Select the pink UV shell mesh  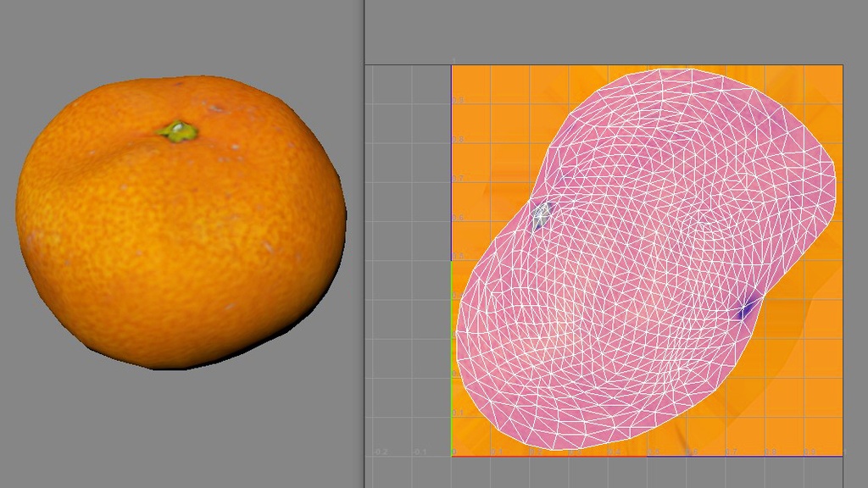coord(646,258)
